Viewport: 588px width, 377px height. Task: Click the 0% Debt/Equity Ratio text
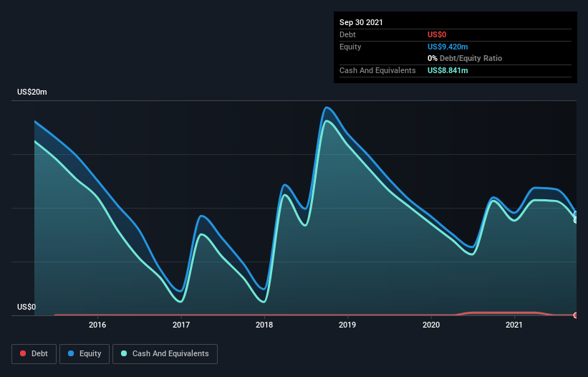[x=465, y=58]
